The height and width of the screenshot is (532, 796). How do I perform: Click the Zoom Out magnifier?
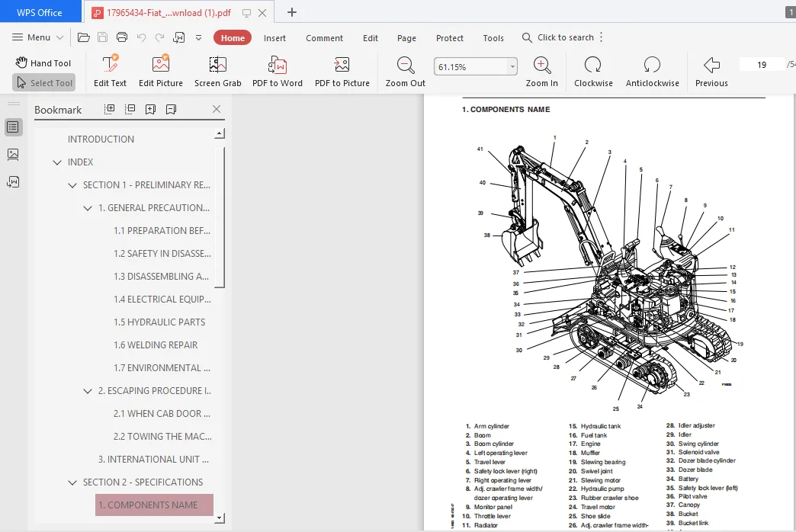pos(405,71)
